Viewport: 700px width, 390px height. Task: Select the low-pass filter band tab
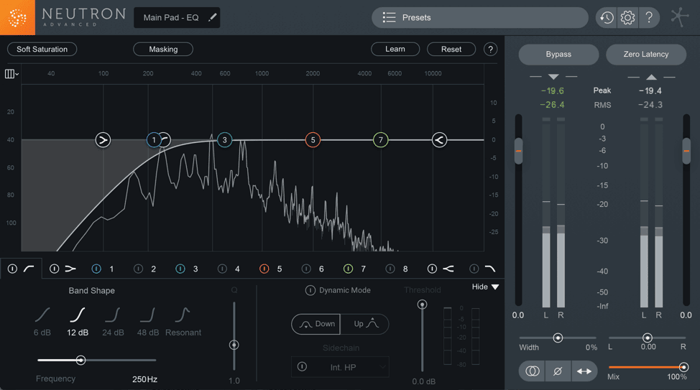[x=490, y=269]
